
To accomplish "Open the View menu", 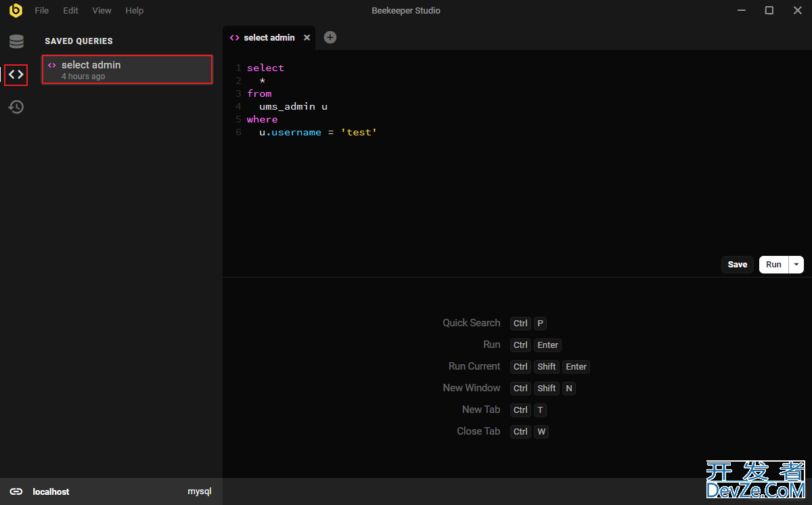I will point(102,10).
